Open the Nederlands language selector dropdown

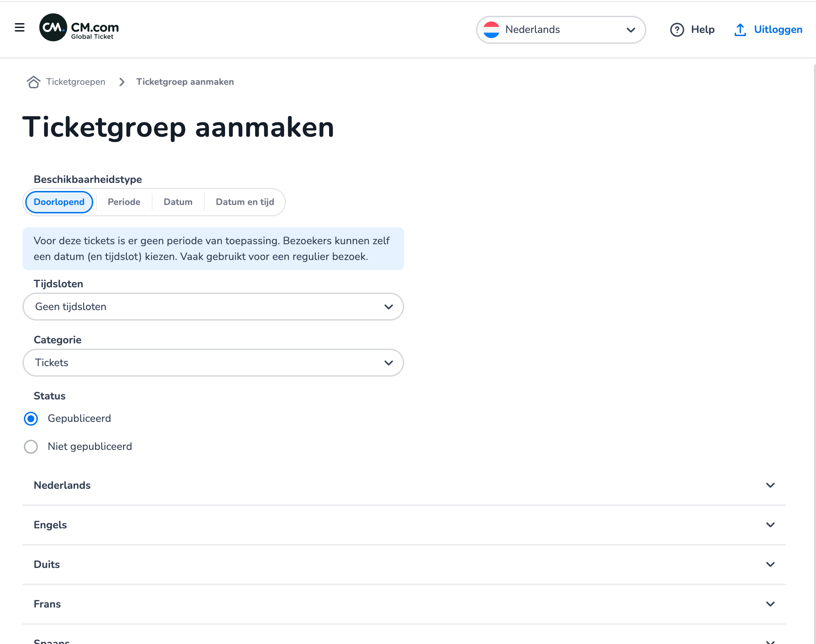[x=560, y=29]
